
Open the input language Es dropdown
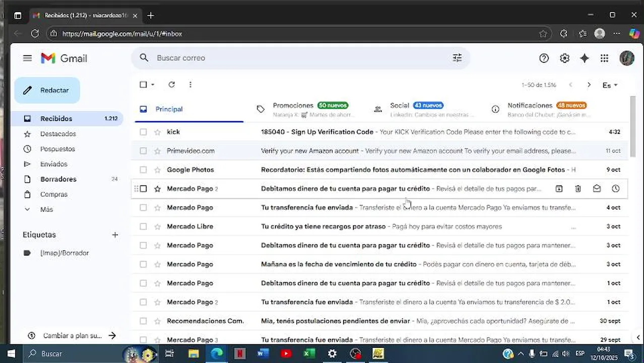[x=610, y=85]
